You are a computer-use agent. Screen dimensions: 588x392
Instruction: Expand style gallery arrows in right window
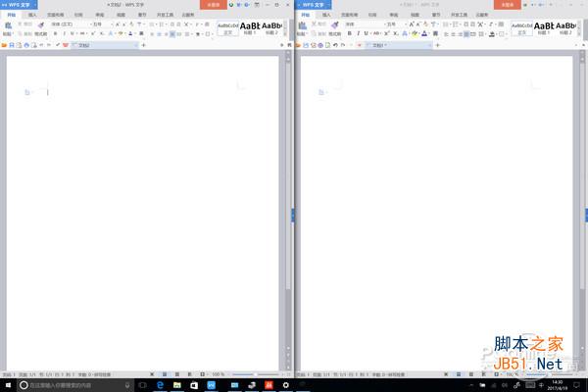(x=579, y=29)
